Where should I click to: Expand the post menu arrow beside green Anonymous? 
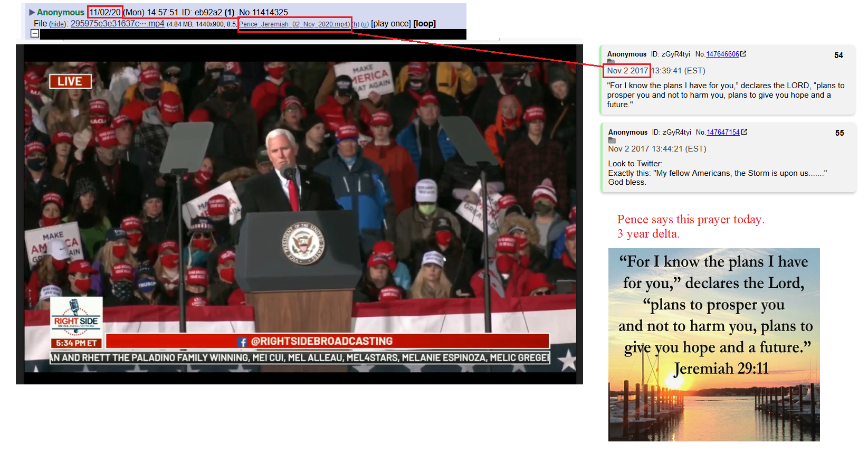(32, 12)
